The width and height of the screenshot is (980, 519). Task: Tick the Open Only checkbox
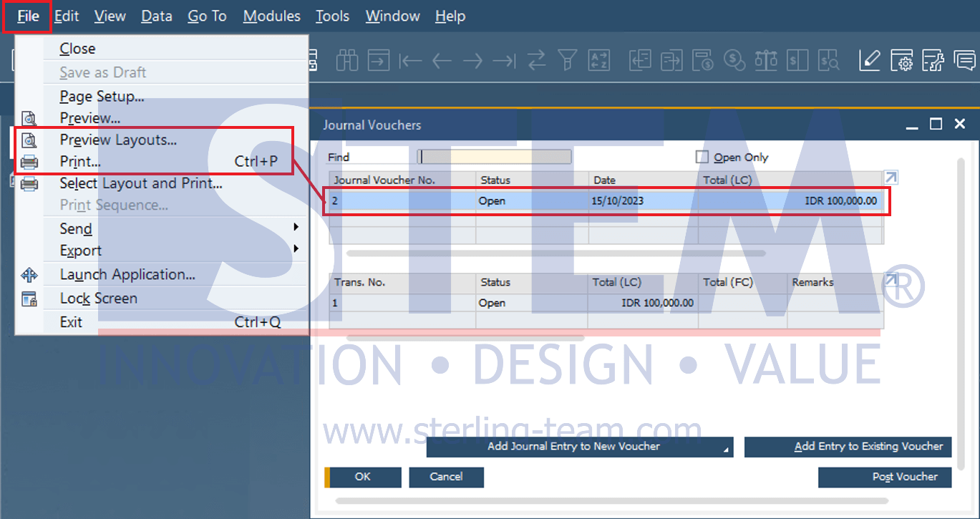tap(702, 157)
